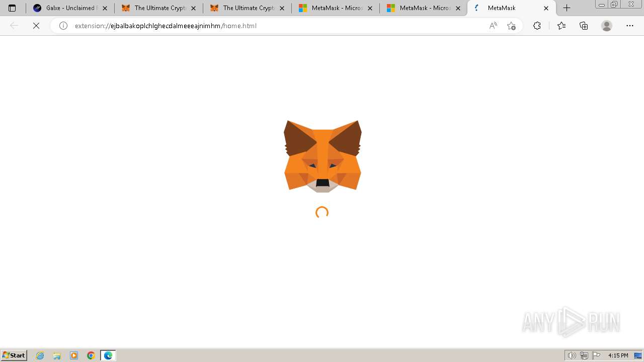644x362 pixels.
Task: Click the address bar URL
Action: click(166, 26)
